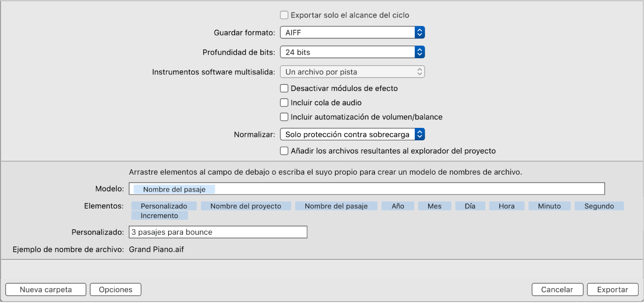Image resolution: width=644 pixels, height=303 pixels.
Task: Open the multi-output software instruments dropdown
Action: pyautogui.click(x=352, y=72)
